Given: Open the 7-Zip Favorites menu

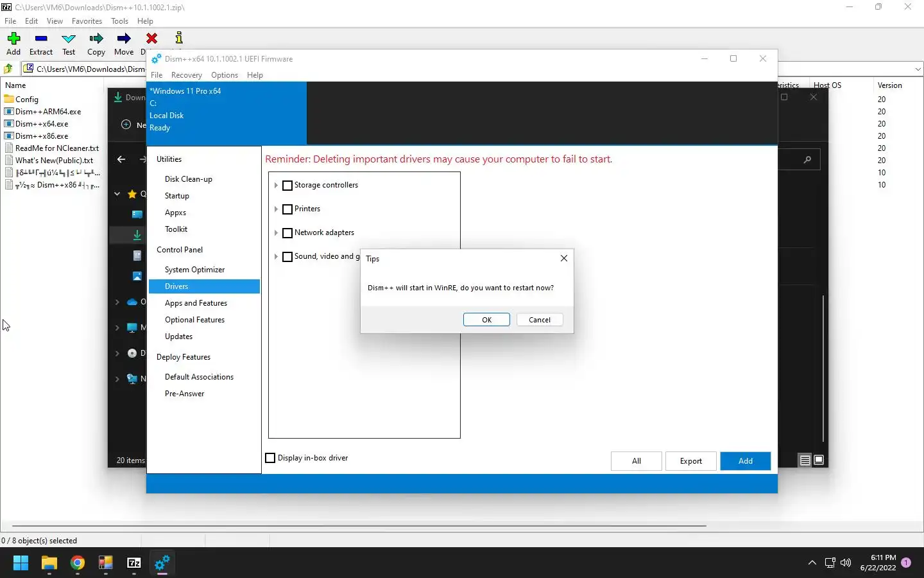Looking at the screenshot, I should [87, 21].
